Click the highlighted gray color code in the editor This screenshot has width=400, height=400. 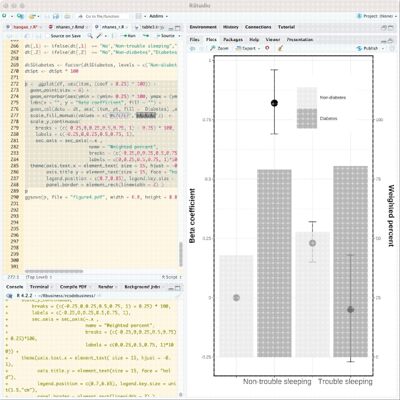pyautogui.click(x=146, y=115)
